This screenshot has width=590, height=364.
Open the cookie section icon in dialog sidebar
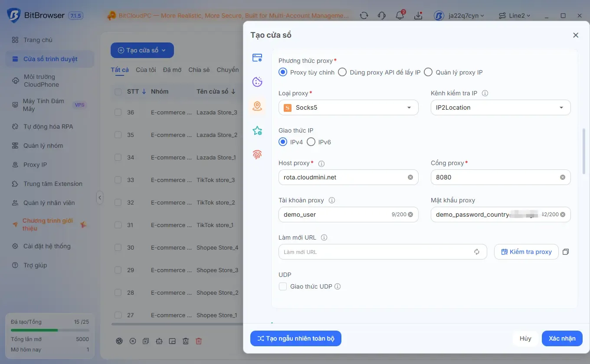point(257,82)
